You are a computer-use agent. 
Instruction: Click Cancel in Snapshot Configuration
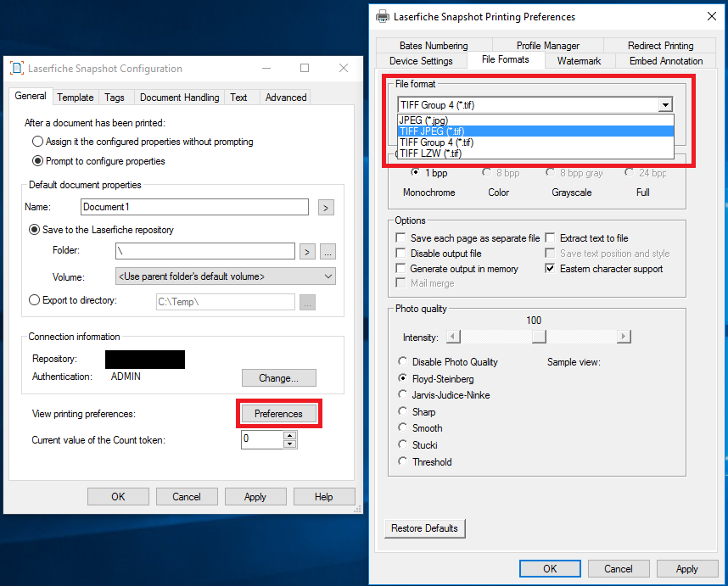(187, 497)
